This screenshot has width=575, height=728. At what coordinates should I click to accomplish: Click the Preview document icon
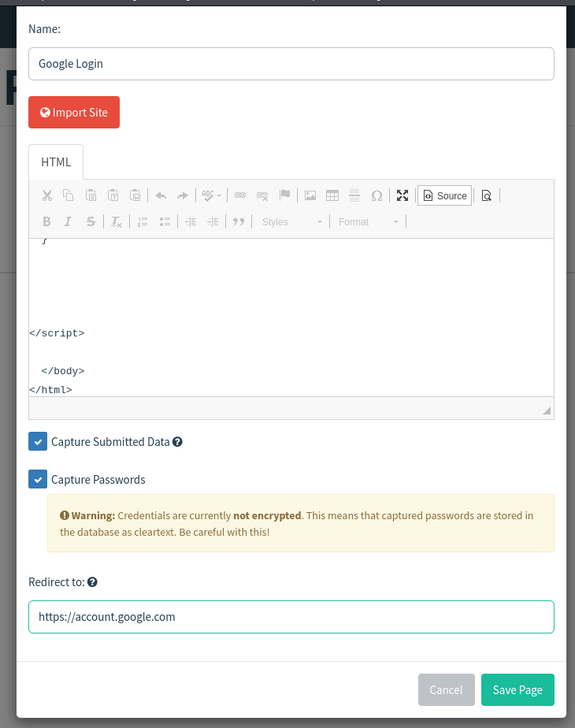pyautogui.click(x=486, y=195)
